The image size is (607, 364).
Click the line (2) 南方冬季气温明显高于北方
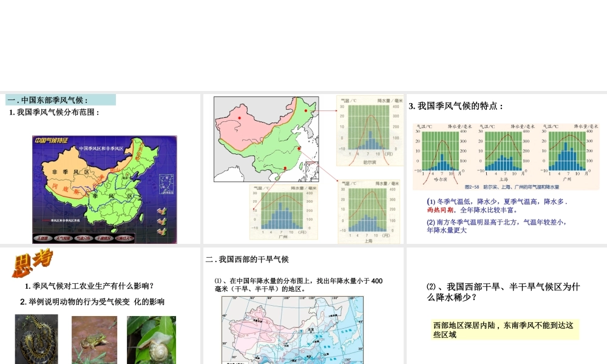click(497, 226)
